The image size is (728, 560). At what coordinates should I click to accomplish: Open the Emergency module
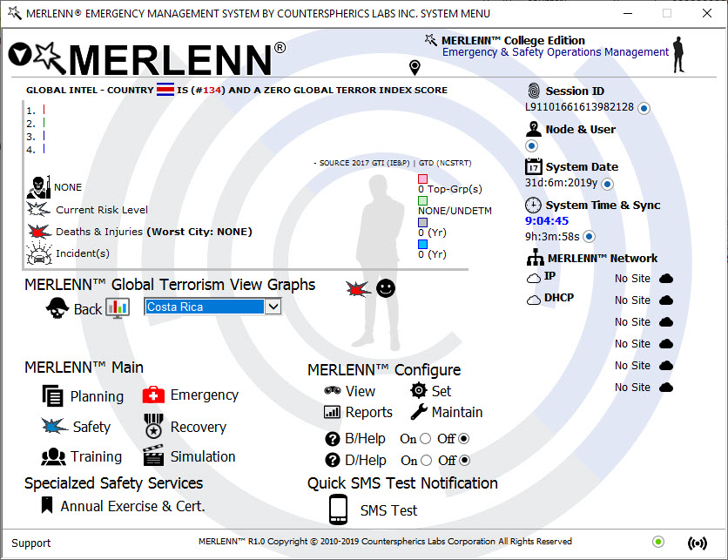click(205, 395)
